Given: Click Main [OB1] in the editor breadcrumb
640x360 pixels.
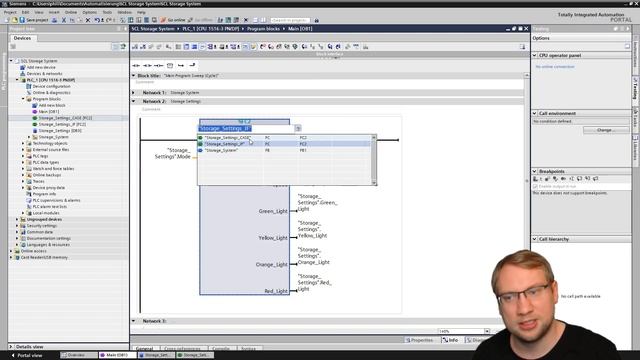Looking at the screenshot, I should click(300, 29).
